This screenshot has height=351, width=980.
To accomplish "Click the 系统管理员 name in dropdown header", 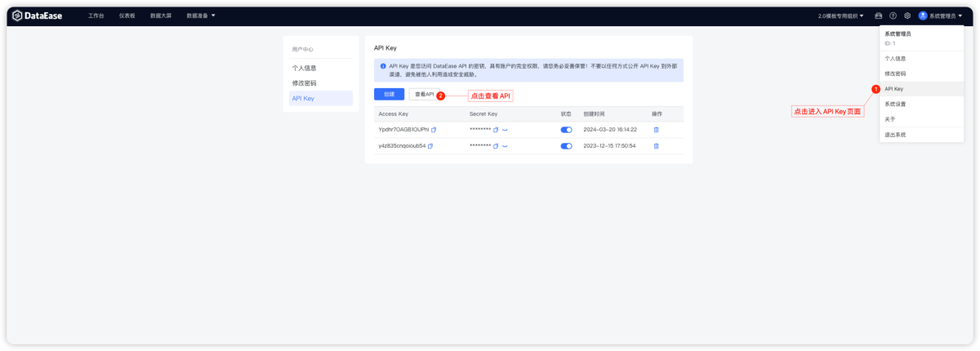I will pyautogui.click(x=898, y=34).
